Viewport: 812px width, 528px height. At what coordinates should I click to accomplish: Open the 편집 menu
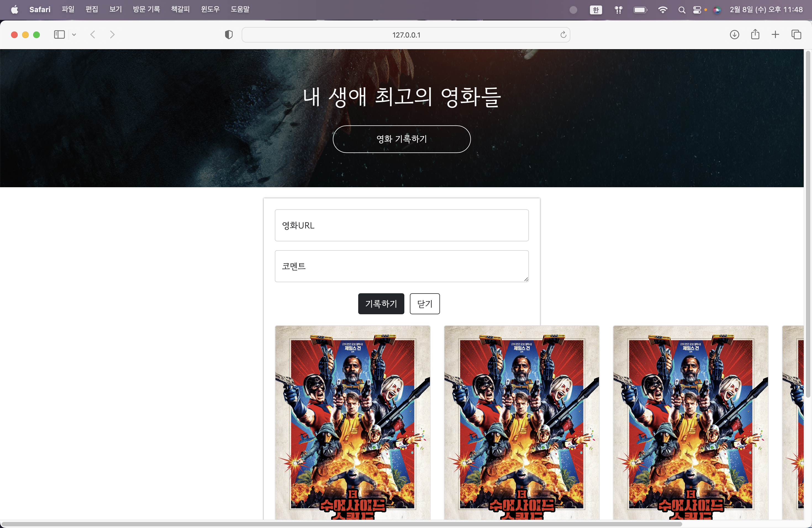(92, 10)
